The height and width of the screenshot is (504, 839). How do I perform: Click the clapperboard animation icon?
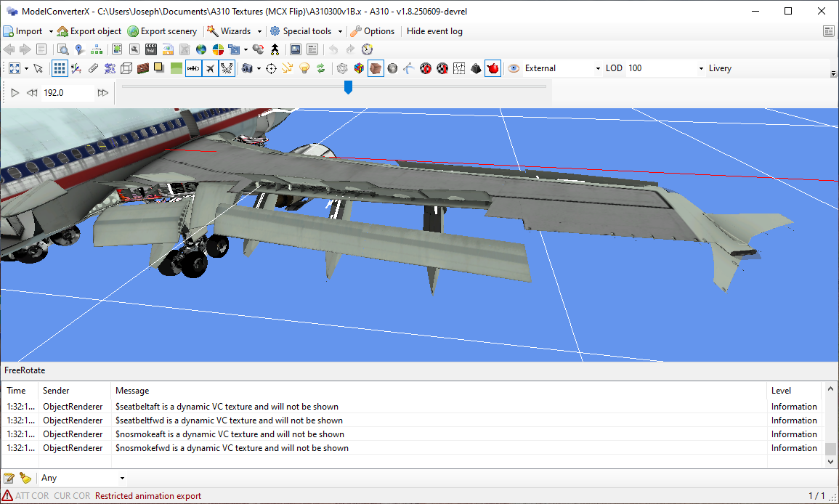point(151,49)
